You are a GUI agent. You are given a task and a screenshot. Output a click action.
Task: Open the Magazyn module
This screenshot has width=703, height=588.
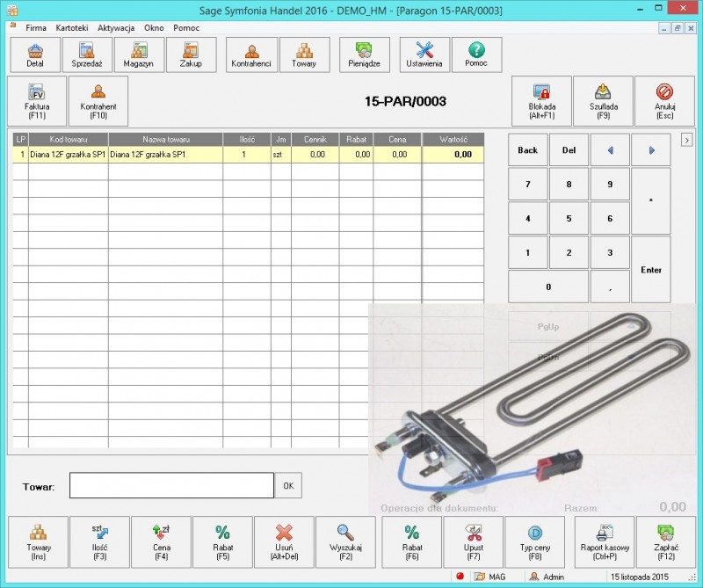(x=139, y=54)
